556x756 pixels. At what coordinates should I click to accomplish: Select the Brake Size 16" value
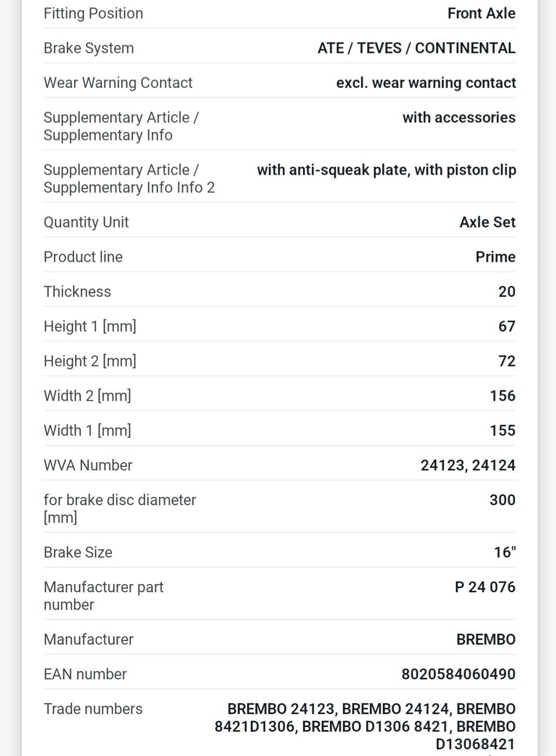click(x=505, y=552)
